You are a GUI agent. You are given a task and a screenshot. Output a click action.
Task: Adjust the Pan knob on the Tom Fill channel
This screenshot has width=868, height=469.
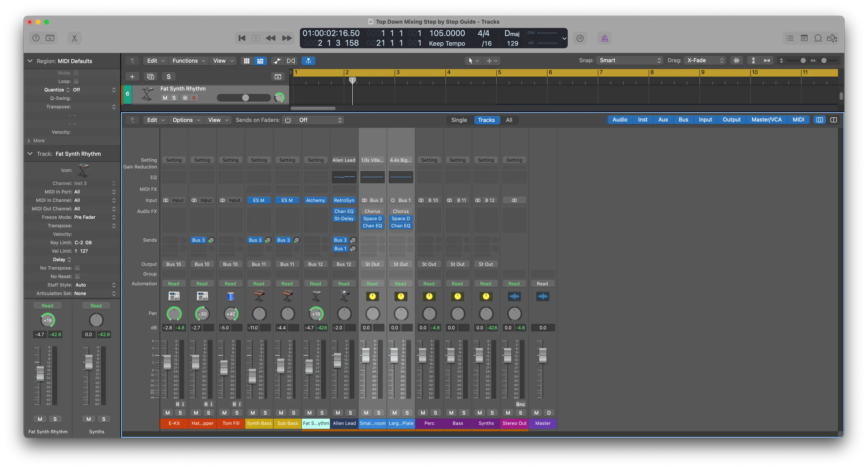[x=231, y=313]
